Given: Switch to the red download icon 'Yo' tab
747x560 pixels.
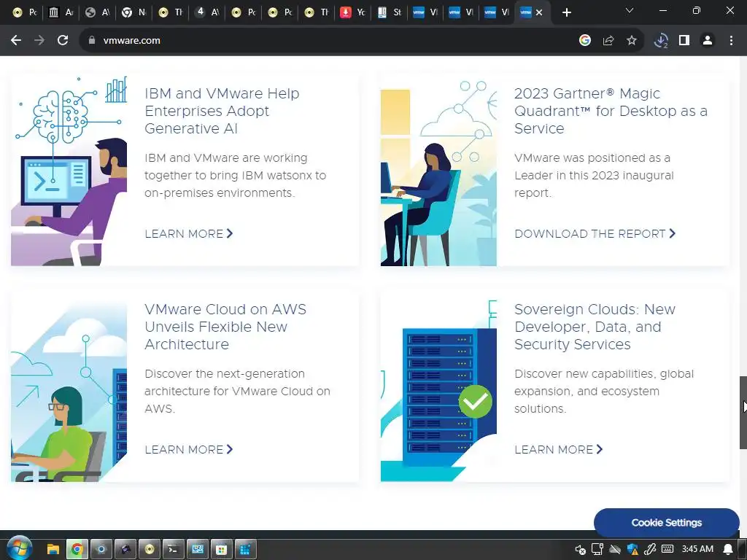Looking at the screenshot, I should click(x=353, y=12).
